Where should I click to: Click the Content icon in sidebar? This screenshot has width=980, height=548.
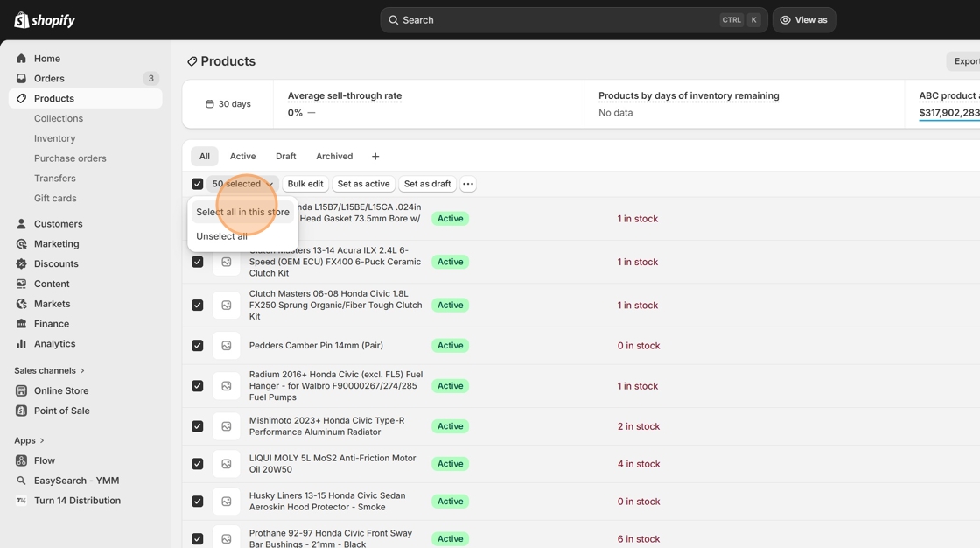(x=21, y=284)
